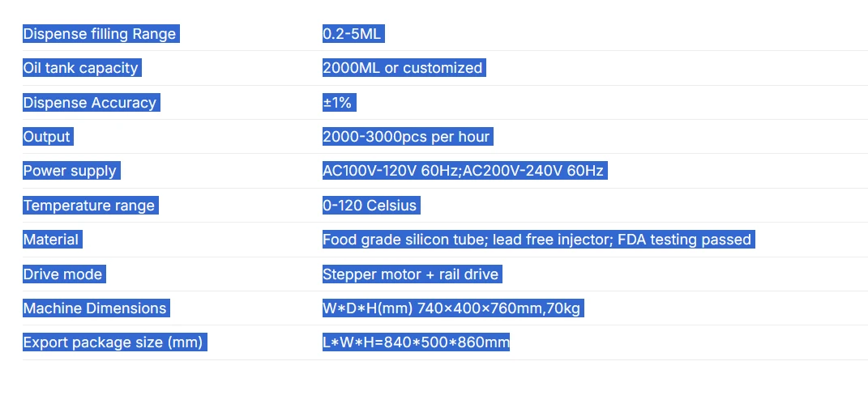Click the Export package size (mm) label
The image size is (868, 408).
[113, 342]
